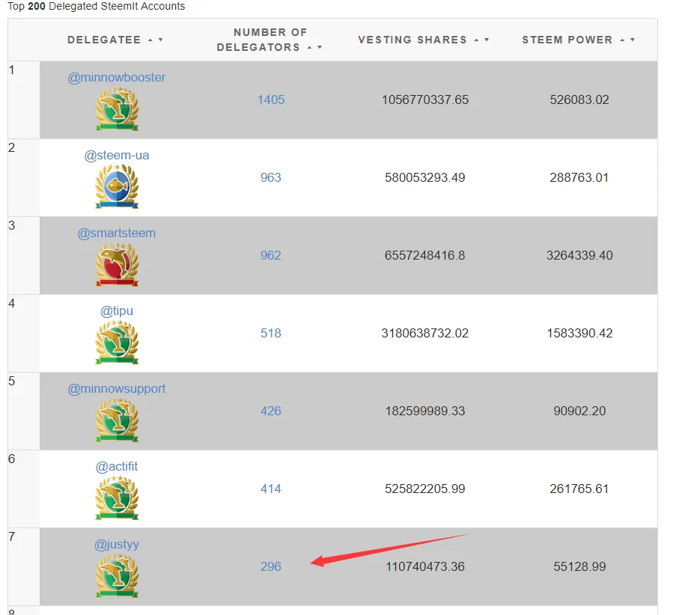Image resolution: width=700 pixels, height=615 pixels.
Task: Open delegators count 426 link
Action: click(x=271, y=411)
